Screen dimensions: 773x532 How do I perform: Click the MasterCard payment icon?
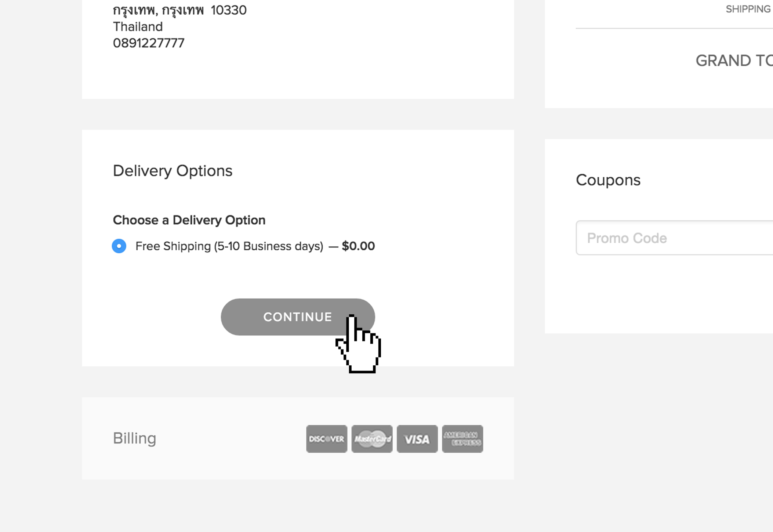coord(372,439)
